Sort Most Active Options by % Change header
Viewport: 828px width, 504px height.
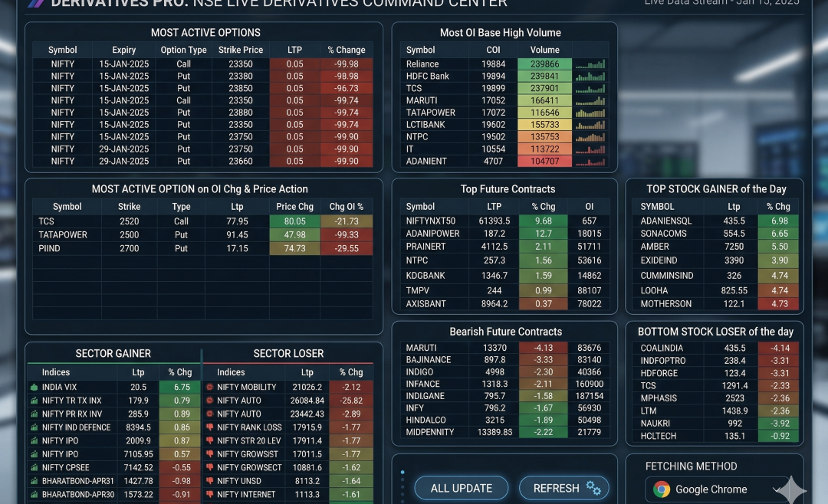point(346,50)
